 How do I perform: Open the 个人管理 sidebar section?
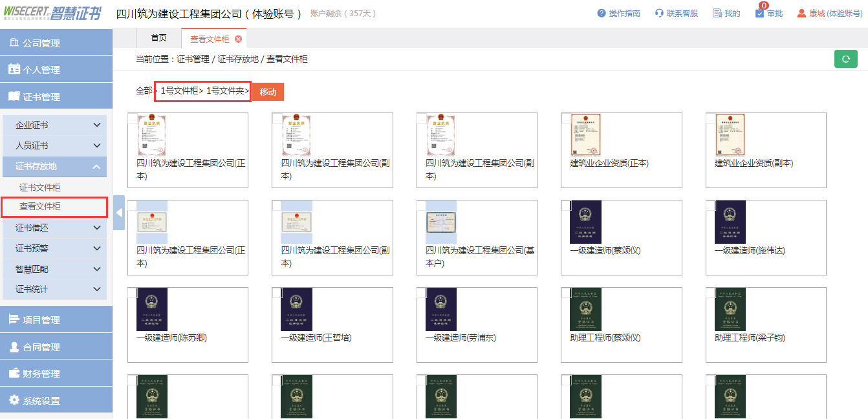[56, 70]
